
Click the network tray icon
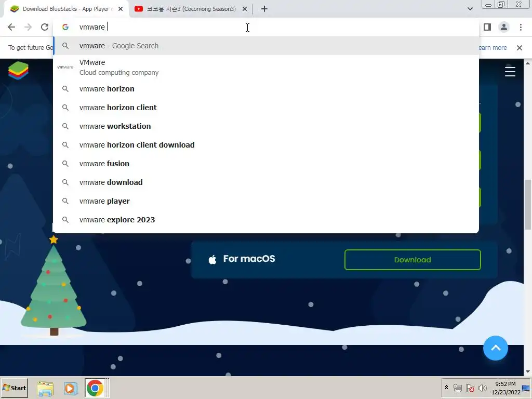(458, 388)
